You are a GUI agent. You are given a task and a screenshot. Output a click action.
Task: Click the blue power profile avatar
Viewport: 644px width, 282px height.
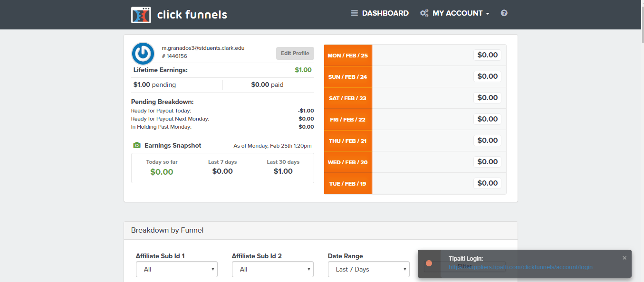click(x=143, y=54)
